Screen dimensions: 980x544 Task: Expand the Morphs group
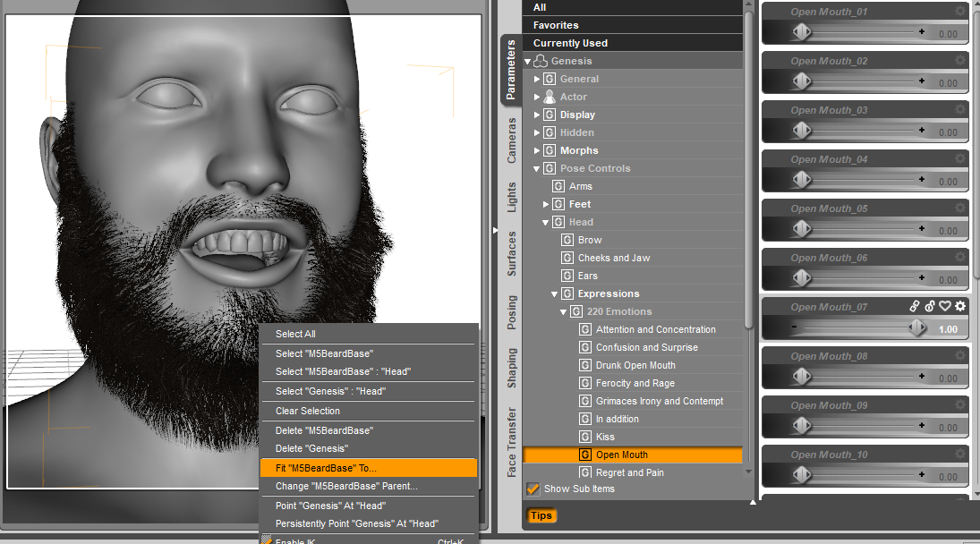[537, 150]
